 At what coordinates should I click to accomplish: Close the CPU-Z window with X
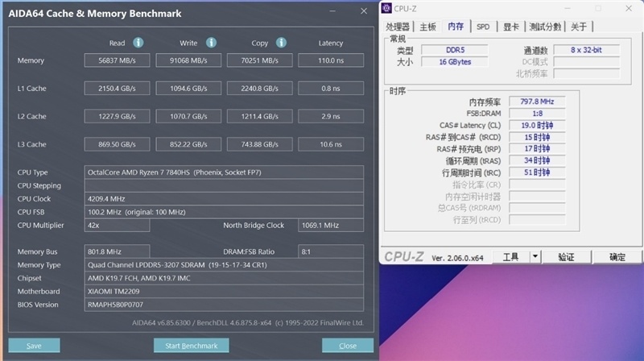tap(629, 8)
